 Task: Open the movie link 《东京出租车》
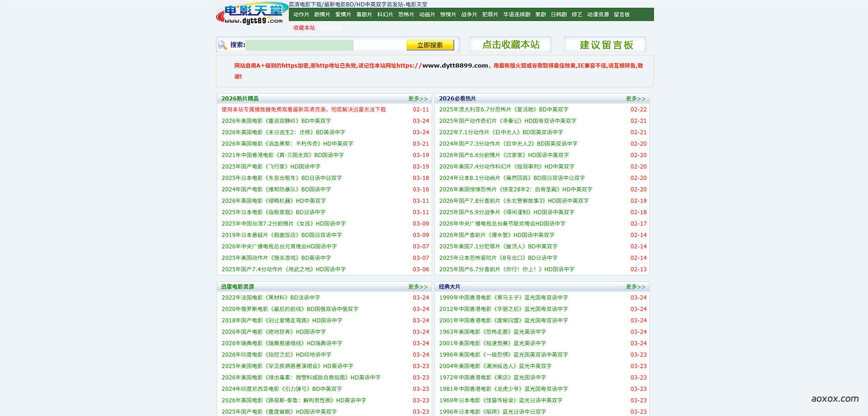[282, 178]
